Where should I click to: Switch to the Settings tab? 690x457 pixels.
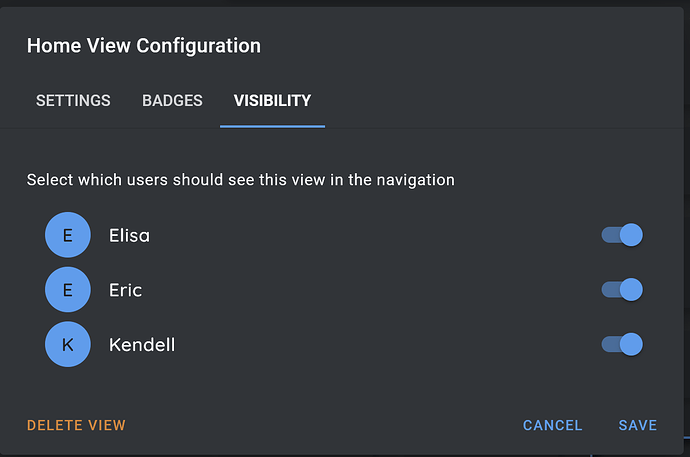point(73,101)
